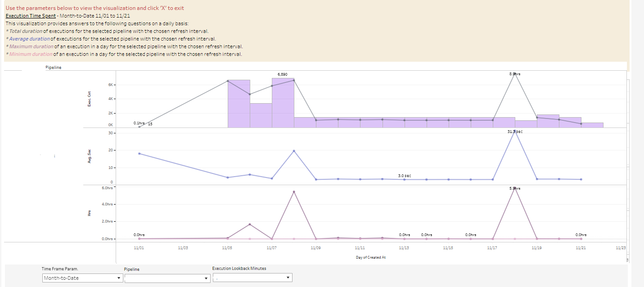
Task: Click the 11/15 date tick label
Action: (x=448, y=248)
